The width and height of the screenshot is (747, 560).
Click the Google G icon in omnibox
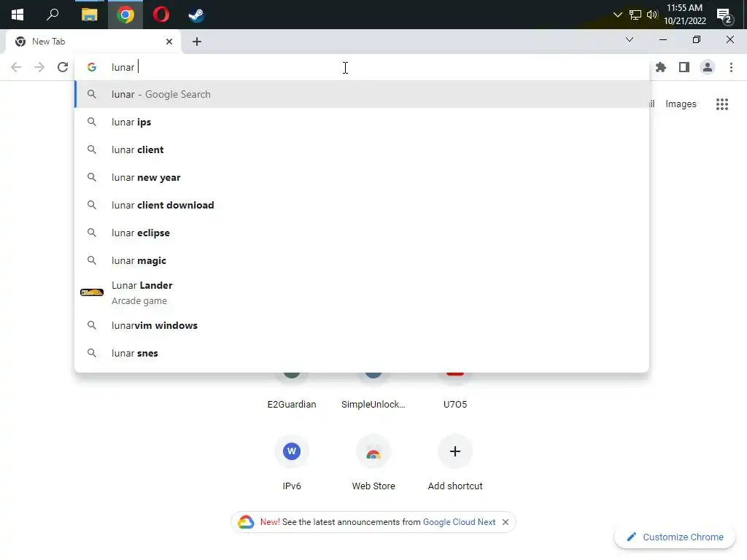(92, 67)
